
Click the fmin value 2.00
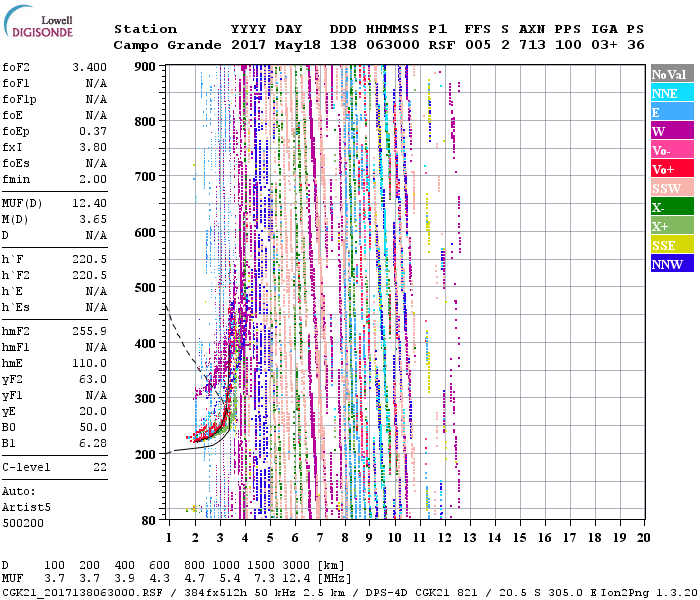[x=93, y=179]
